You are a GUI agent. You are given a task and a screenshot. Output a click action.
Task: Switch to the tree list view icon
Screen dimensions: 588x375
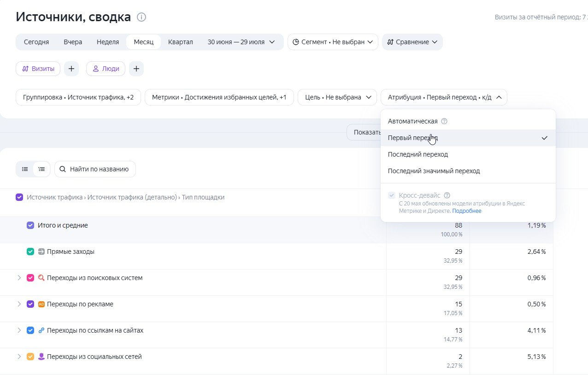41,169
